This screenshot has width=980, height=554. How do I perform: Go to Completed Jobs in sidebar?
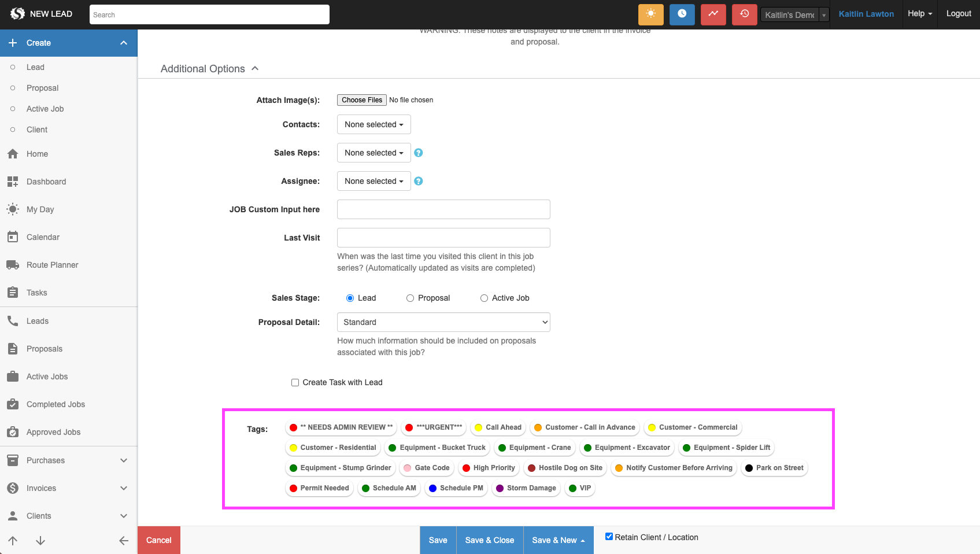(x=56, y=404)
